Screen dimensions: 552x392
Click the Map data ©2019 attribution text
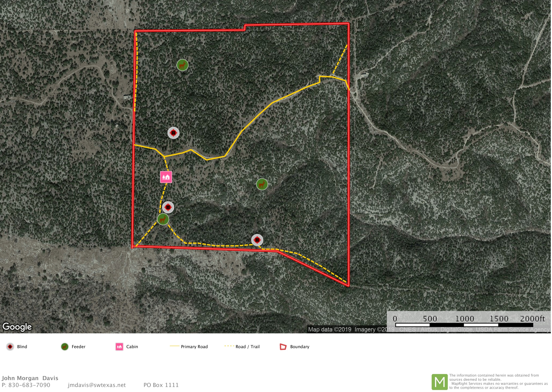coord(330,329)
